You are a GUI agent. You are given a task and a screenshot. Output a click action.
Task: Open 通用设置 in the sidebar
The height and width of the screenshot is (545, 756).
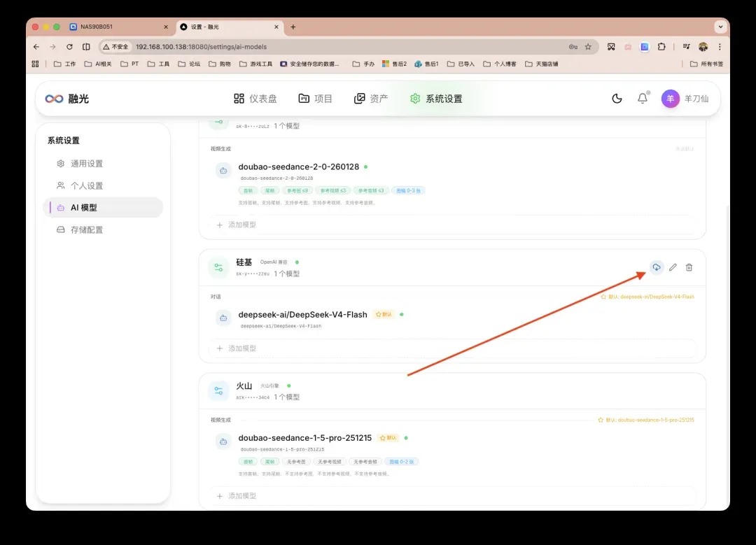[103, 164]
